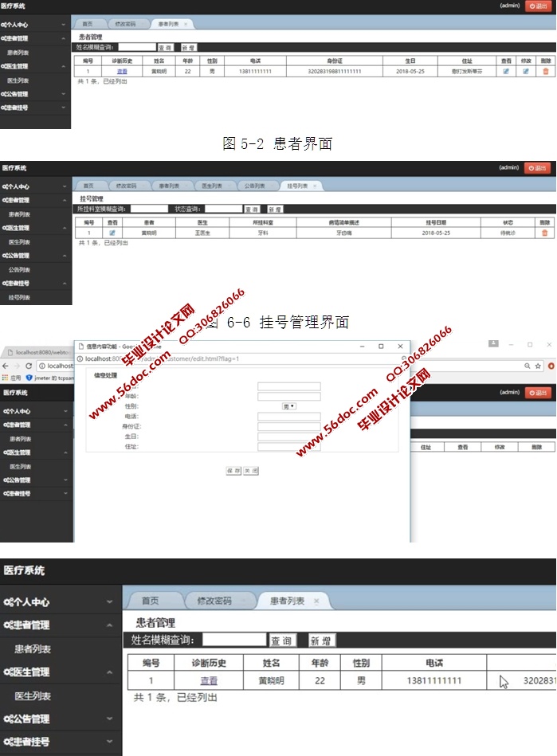
Task: Open the 性别 dropdown in the popup form
Action: pyautogui.click(x=288, y=406)
